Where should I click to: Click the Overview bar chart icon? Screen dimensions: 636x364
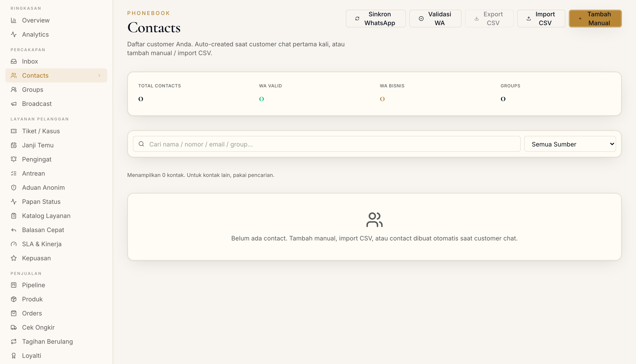(14, 20)
